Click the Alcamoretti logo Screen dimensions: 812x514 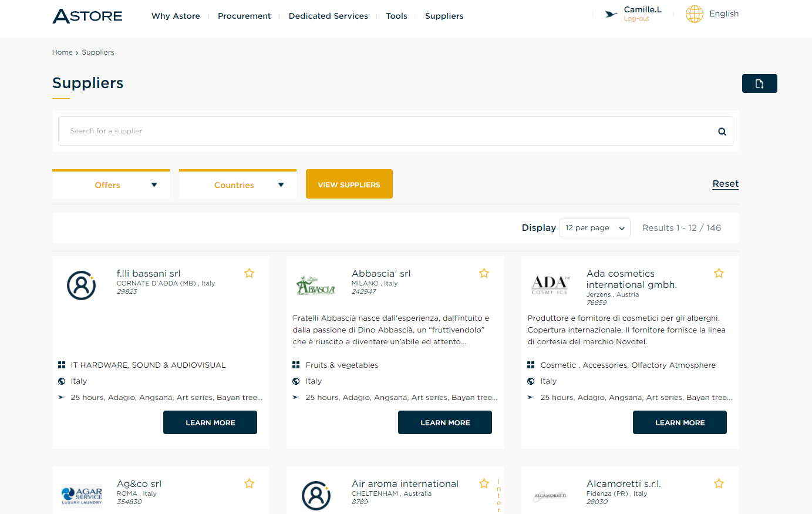550,496
